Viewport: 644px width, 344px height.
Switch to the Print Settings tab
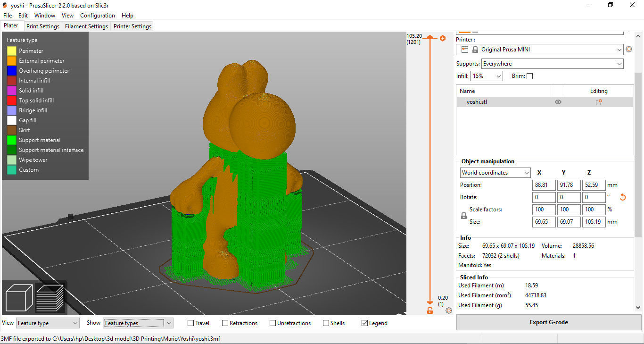pyautogui.click(x=43, y=26)
